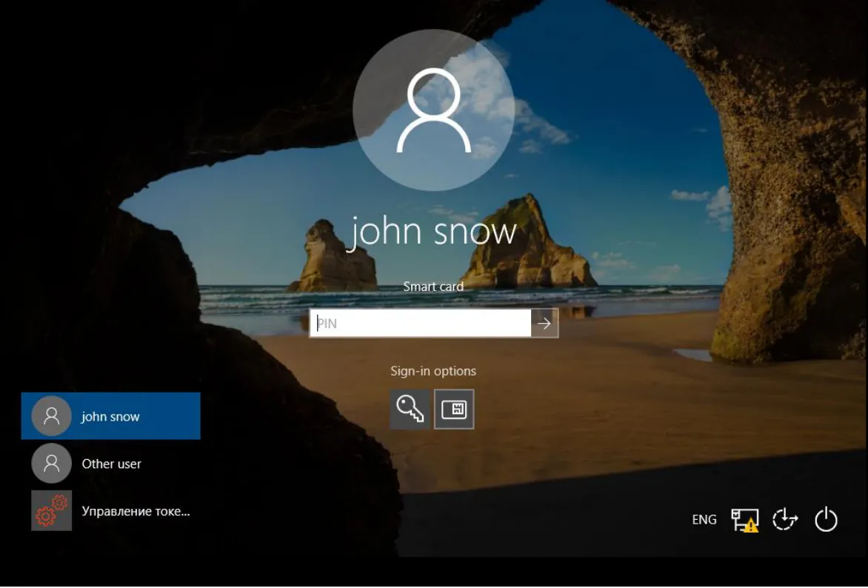Screen dimensions: 868x588
Task: Open the power options button
Action: [826, 520]
